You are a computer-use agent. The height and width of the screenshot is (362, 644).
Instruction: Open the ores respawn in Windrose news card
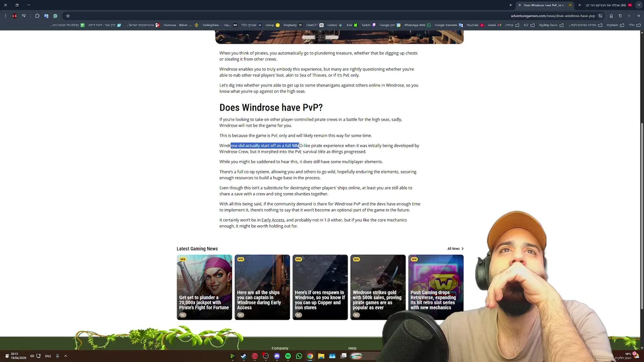320,287
